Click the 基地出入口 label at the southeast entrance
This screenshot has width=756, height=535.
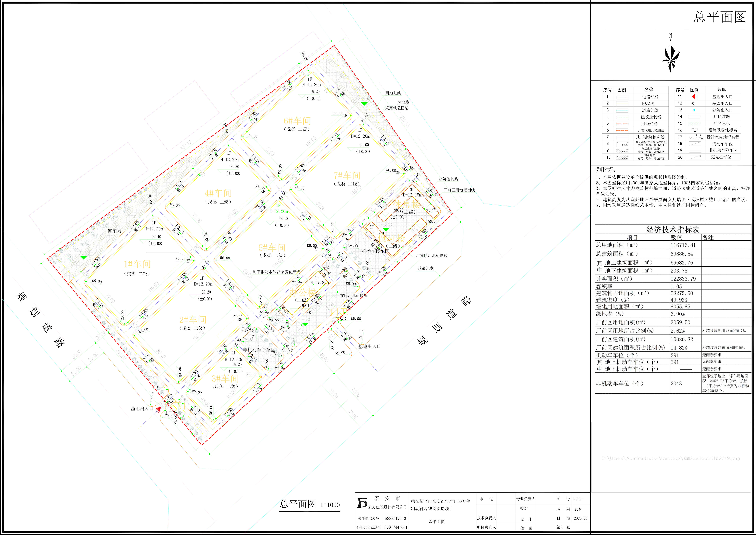[369, 347]
